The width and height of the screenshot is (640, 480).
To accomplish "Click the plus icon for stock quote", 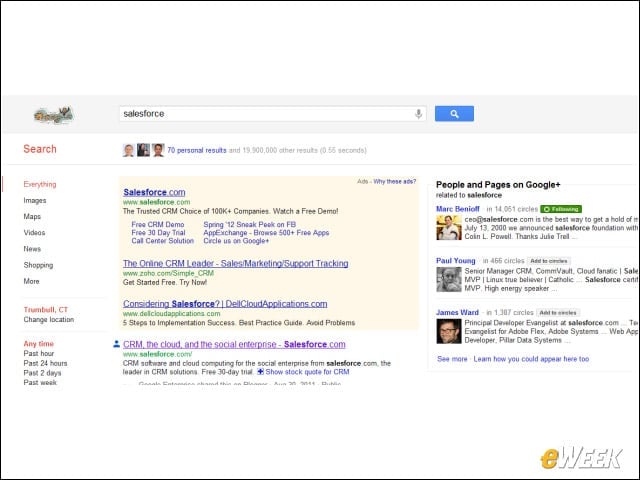I will pyautogui.click(x=260, y=372).
